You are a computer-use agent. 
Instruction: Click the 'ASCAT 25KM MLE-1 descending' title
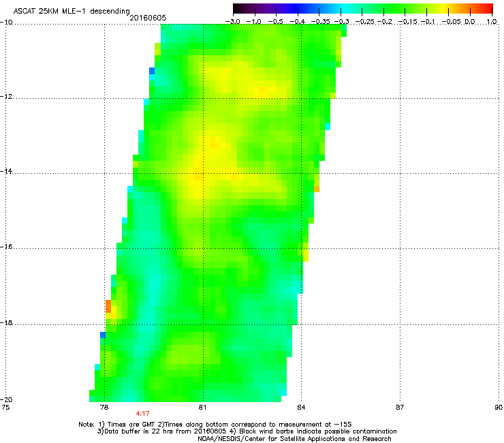pos(72,11)
